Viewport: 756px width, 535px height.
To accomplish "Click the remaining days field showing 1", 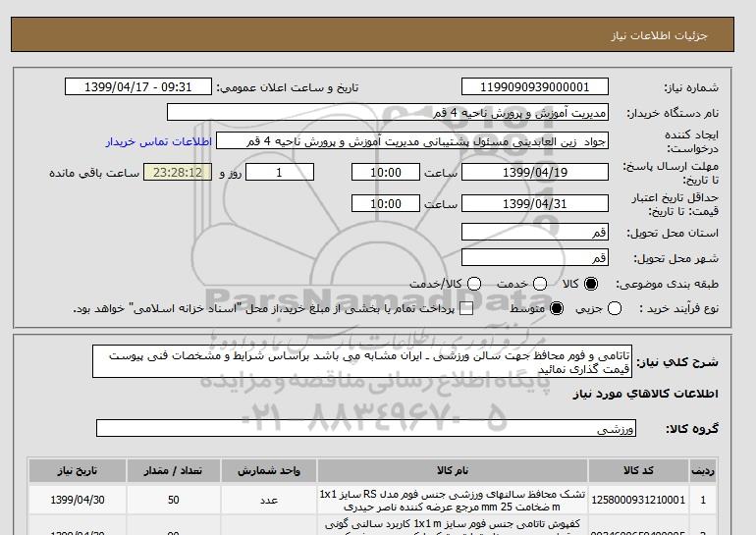I will coord(280,172).
